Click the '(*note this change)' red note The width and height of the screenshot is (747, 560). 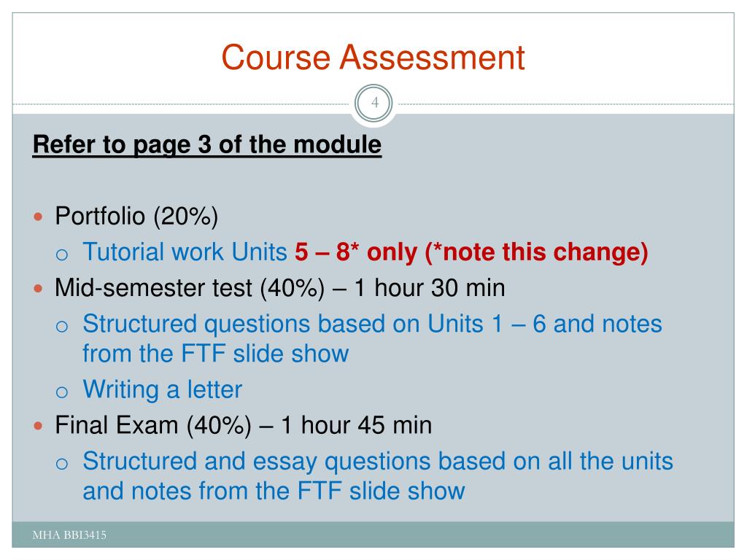[536, 252]
